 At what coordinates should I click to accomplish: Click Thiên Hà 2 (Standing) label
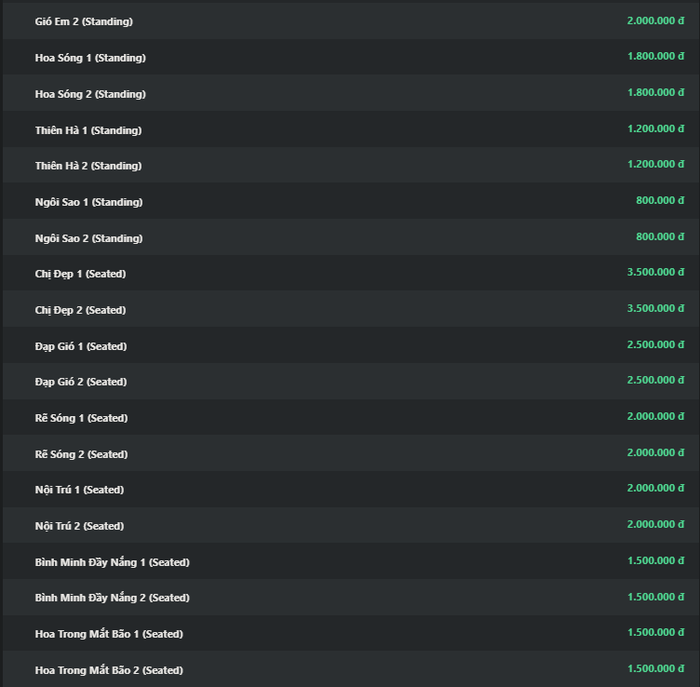tap(88, 166)
